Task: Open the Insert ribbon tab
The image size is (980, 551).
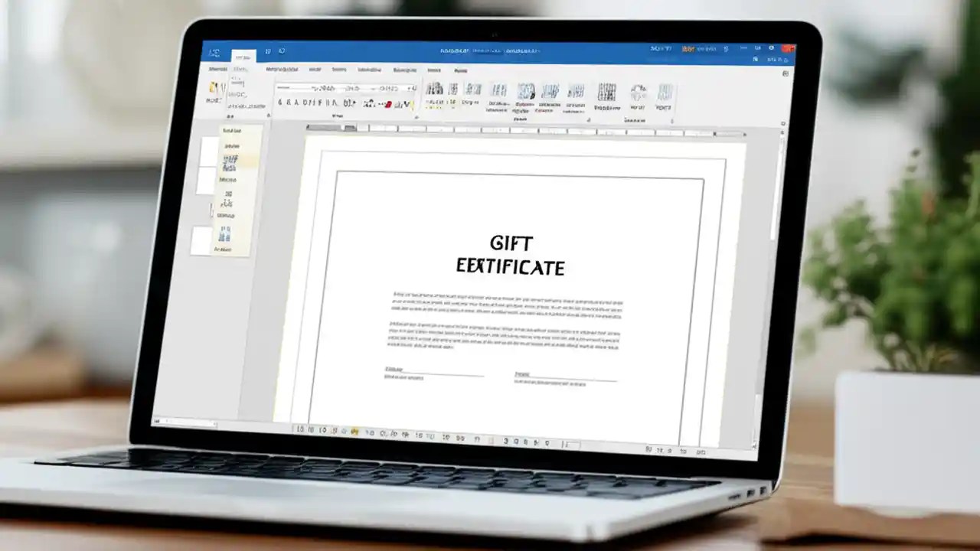Action: coord(282,70)
